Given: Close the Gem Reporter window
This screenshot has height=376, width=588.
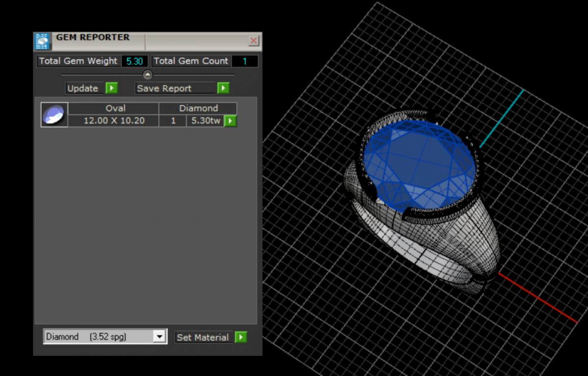Looking at the screenshot, I should [x=254, y=41].
